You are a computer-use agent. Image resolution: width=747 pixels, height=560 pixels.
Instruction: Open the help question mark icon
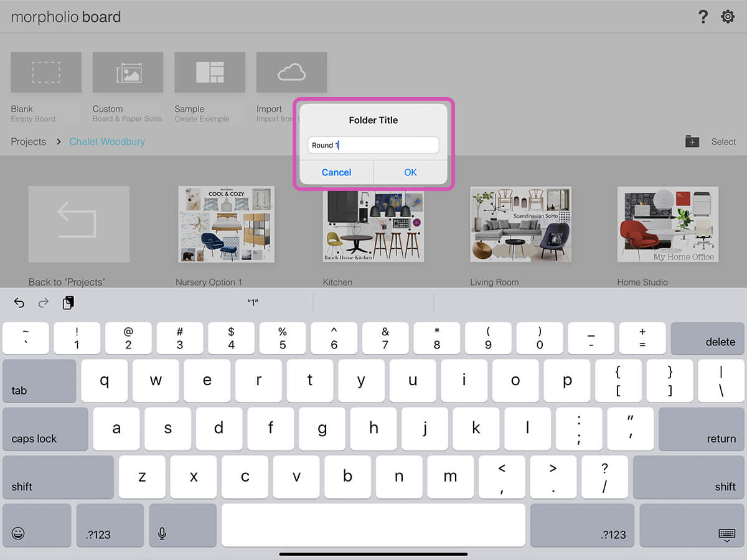pos(703,17)
